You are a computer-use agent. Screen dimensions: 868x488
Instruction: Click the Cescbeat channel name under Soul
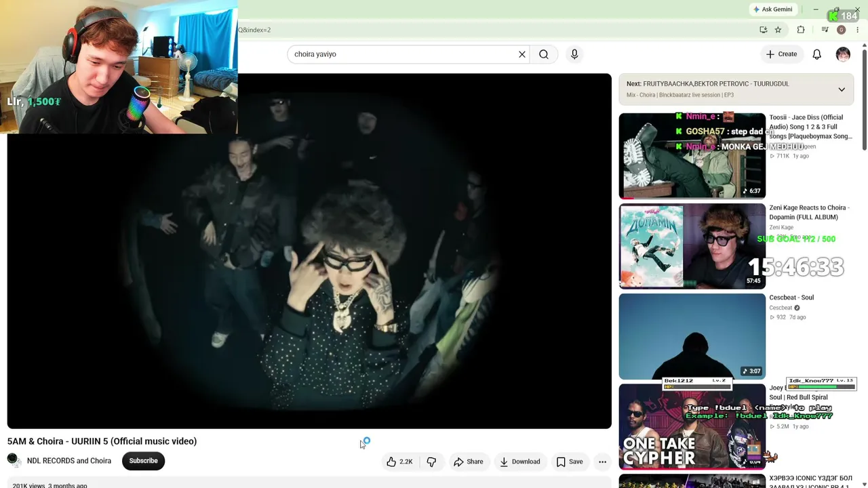(x=781, y=308)
